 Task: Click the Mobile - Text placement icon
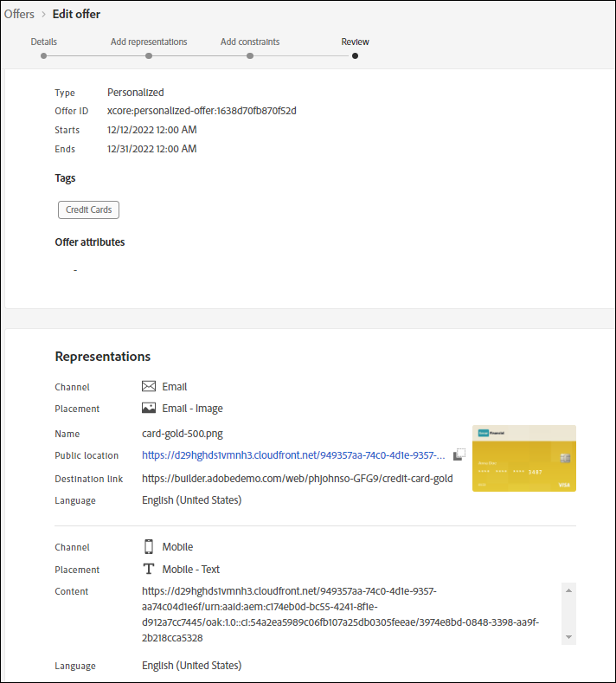(149, 569)
